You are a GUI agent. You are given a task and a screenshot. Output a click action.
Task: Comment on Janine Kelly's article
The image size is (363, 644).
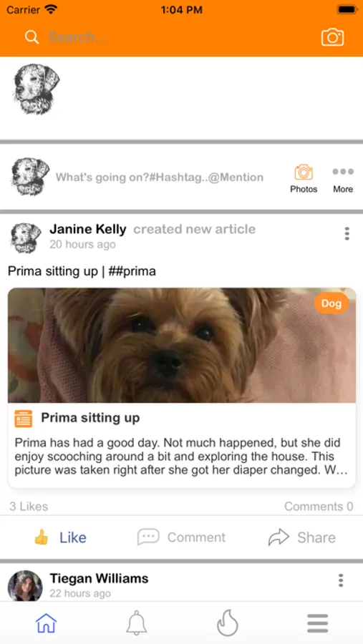coord(181,537)
